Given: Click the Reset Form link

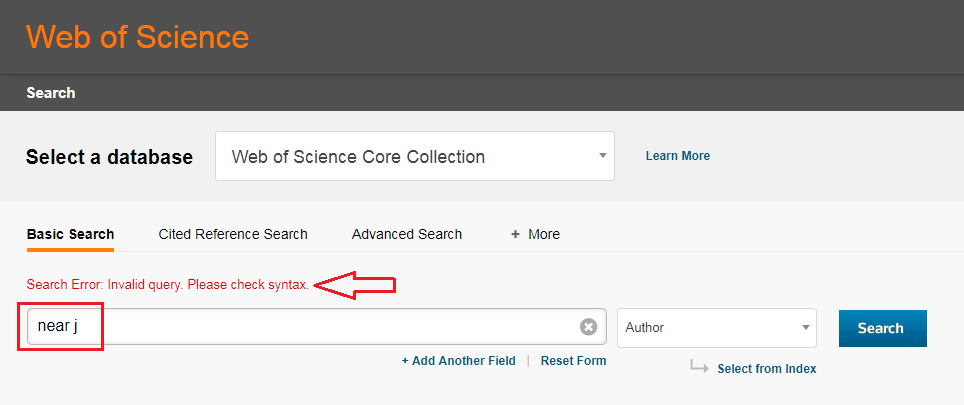Looking at the screenshot, I should click(573, 361).
